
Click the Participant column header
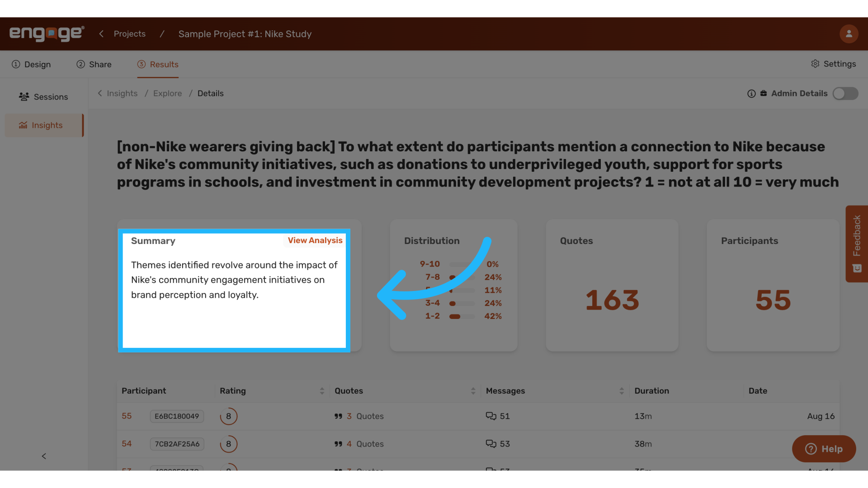(144, 391)
